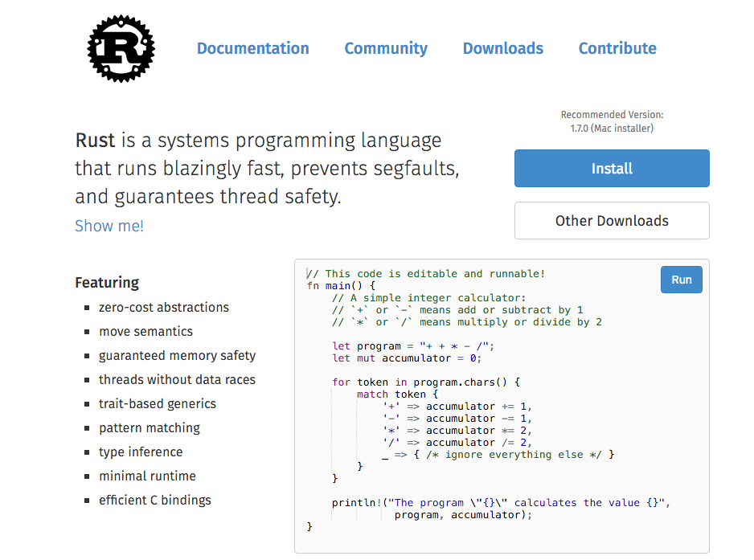Select the Contribute navigation link
754x560 pixels.
tap(617, 48)
